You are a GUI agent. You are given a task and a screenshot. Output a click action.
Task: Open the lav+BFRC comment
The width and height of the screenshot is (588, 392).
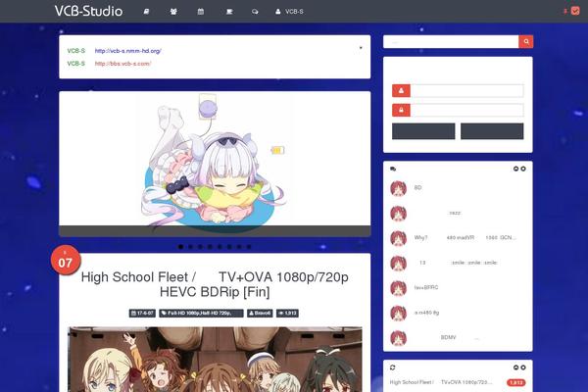coord(426,287)
